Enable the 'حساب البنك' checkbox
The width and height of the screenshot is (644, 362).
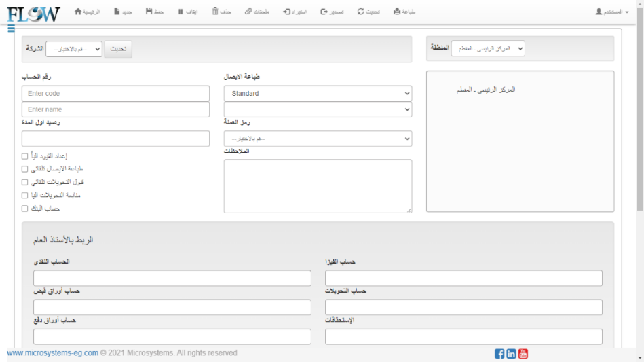(25, 209)
